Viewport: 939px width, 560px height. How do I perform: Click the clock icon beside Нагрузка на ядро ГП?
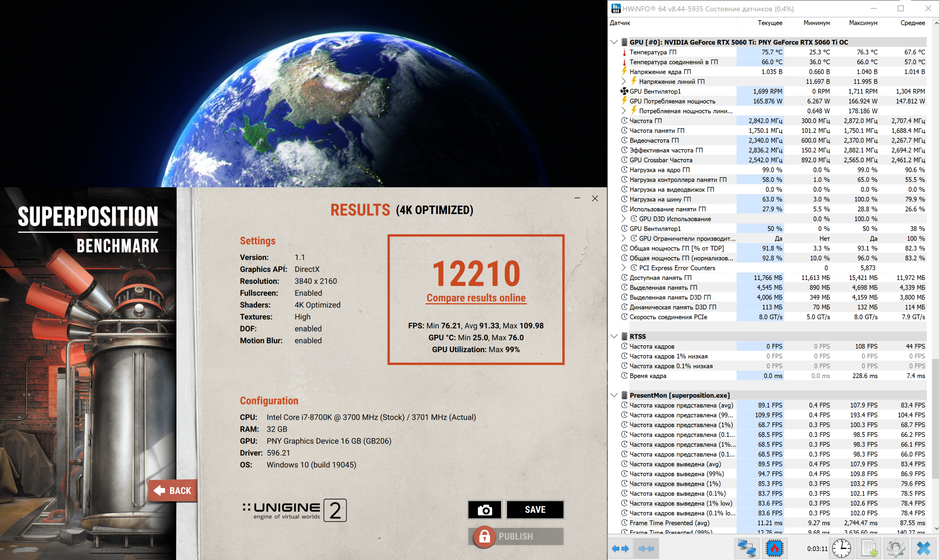click(x=624, y=170)
